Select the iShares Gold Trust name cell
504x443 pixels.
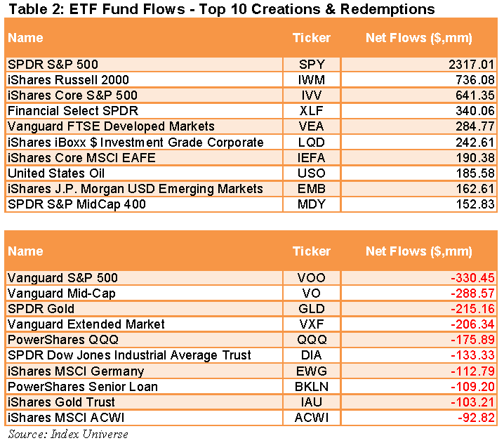click(60, 402)
